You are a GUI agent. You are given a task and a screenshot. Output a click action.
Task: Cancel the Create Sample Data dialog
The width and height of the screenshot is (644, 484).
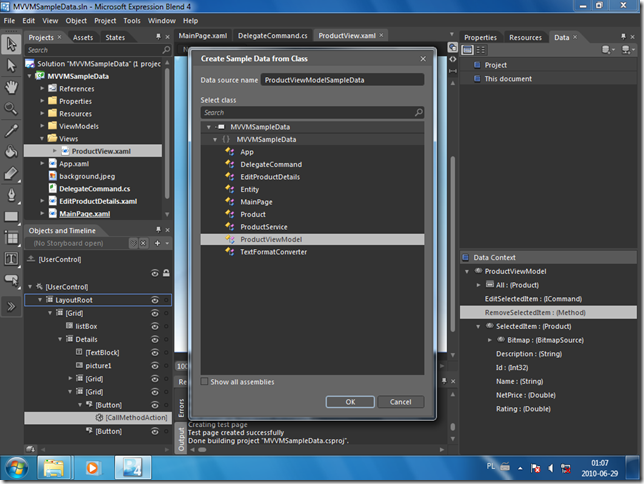coord(400,402)
